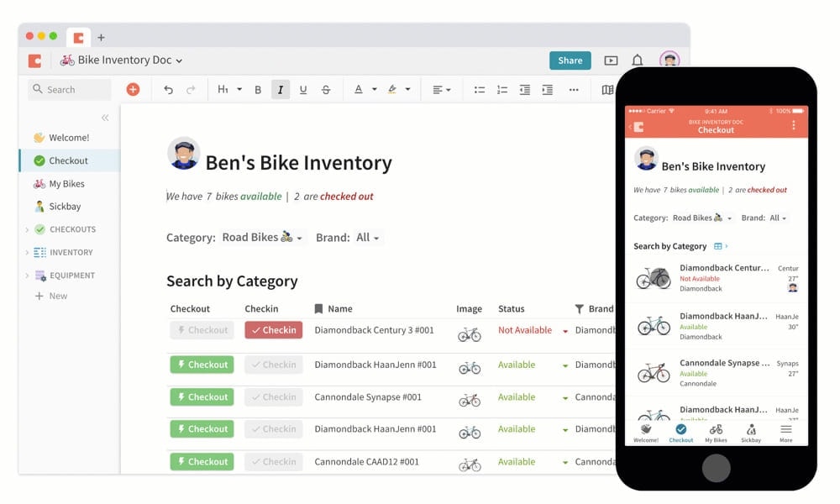
Task: Click Checkout for Cannondale CAAD12 #001
Action: click(202, 462)
